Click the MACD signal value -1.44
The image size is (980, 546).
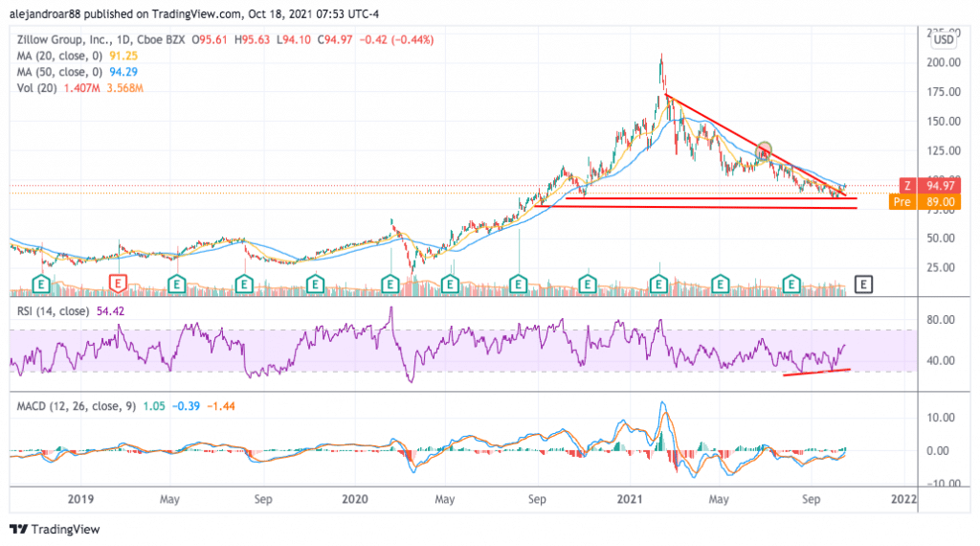pos(221,406)
